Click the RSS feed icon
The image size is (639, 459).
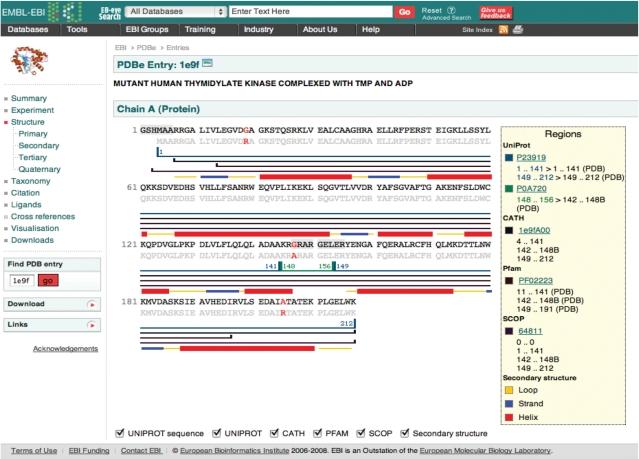pos(504,30)
